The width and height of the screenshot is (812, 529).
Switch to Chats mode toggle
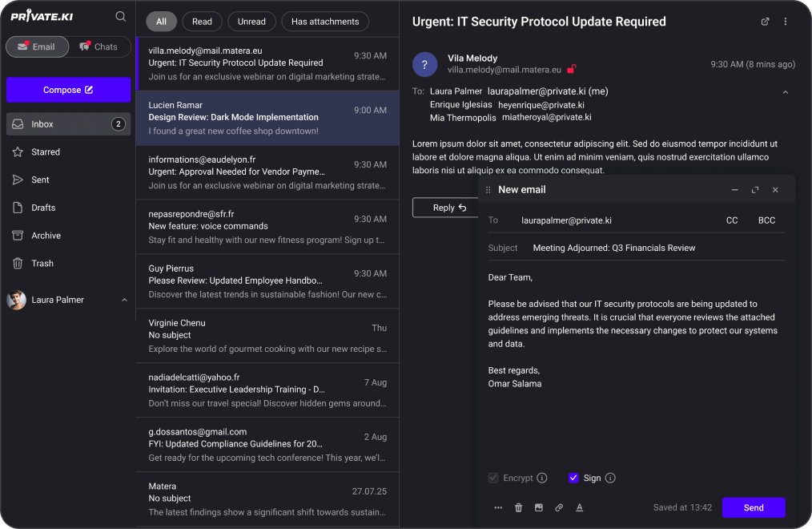click(99, 46)
